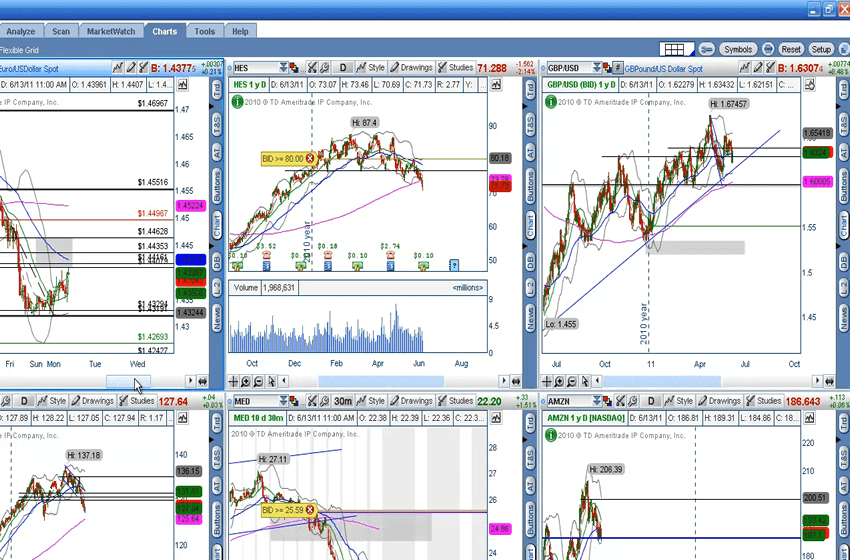The width and height of the screenshot is (850, 560).
Task: Click the D timeframe button on HES chart
Action: tap(343, 68)
